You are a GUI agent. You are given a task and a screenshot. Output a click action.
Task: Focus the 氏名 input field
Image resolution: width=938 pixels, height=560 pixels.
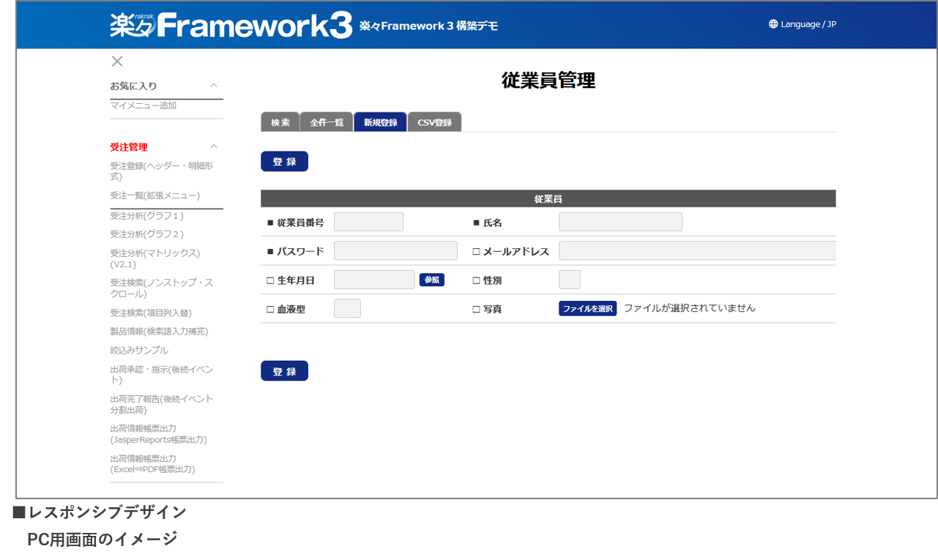click(620, 222)
